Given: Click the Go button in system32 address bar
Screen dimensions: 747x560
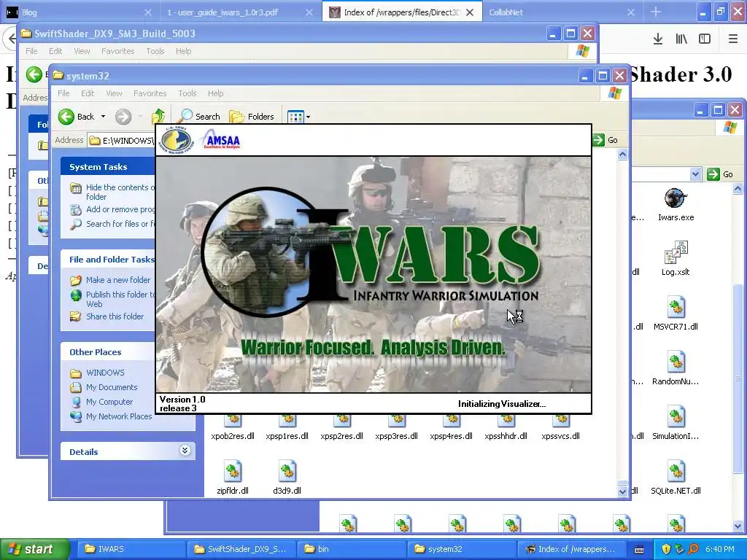Looking at the screenshot, I should point(605,140).
